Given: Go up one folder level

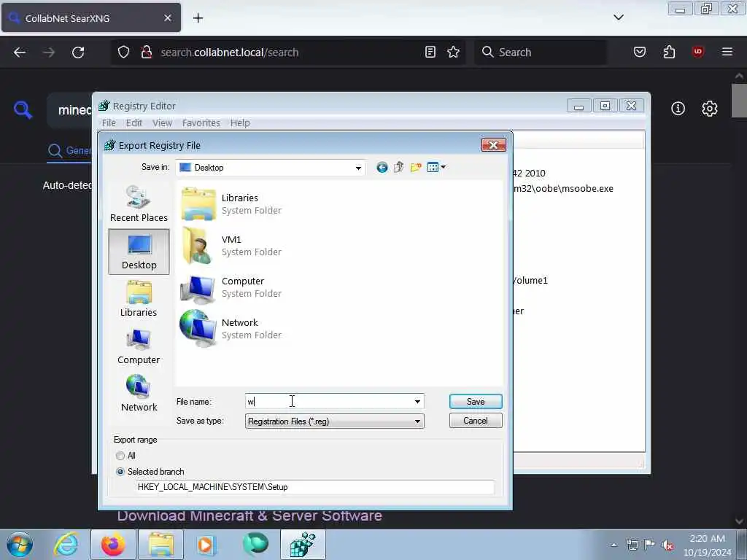Looking at the screenshot, I should point(399,167).
